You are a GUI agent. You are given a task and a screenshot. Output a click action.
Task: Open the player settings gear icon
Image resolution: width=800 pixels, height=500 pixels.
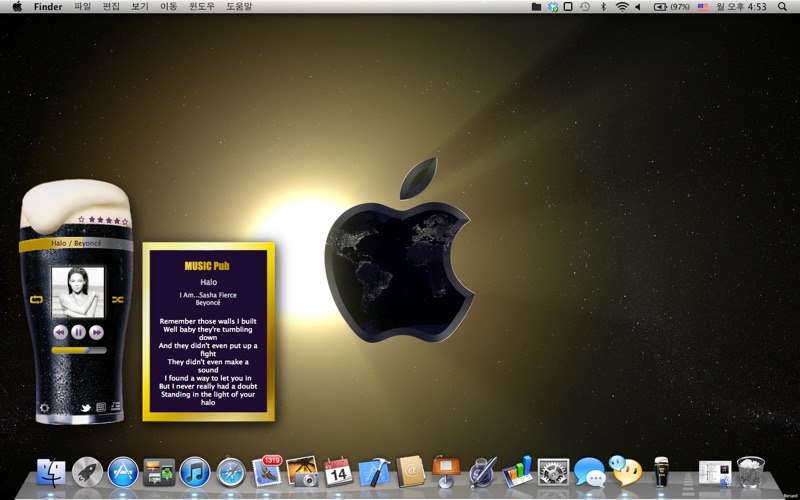coord(44,408)
